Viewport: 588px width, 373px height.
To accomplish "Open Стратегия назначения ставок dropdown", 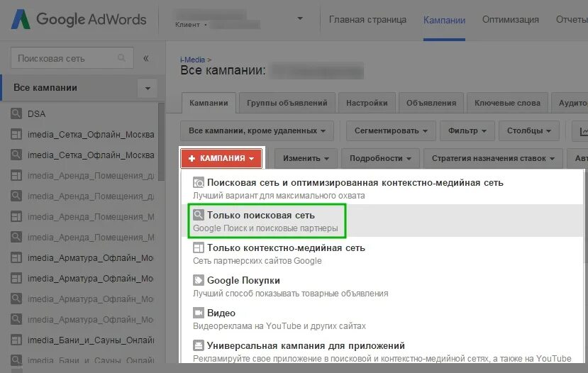I will pyautogui.click(x=493, y=159).
